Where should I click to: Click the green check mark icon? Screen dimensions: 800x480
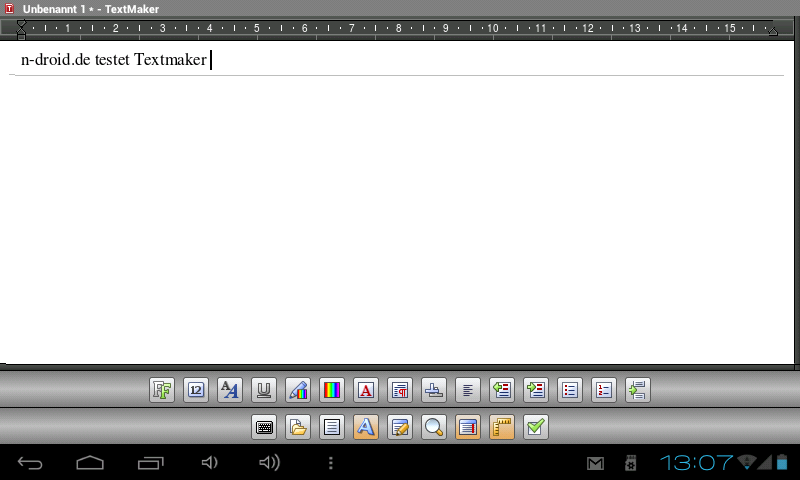[x=536, y=427]
